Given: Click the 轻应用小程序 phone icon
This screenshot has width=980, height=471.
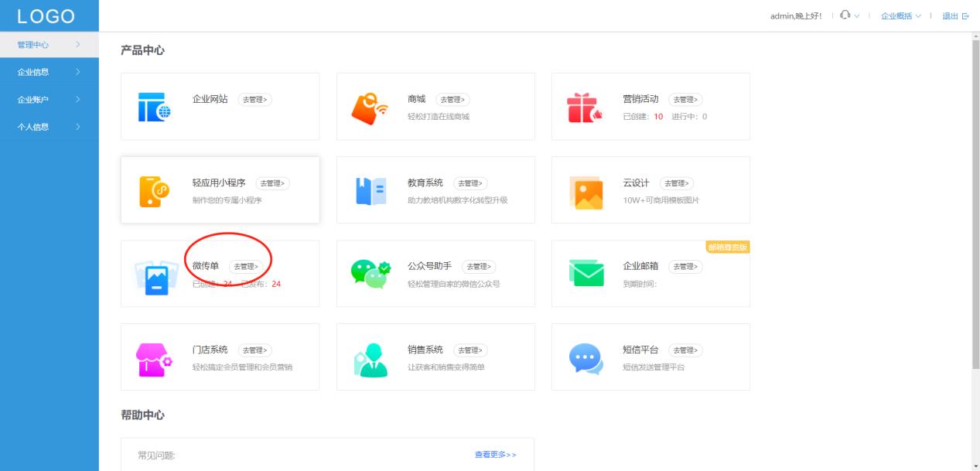Looking at the screenshot, I should (x=154, y=189).
